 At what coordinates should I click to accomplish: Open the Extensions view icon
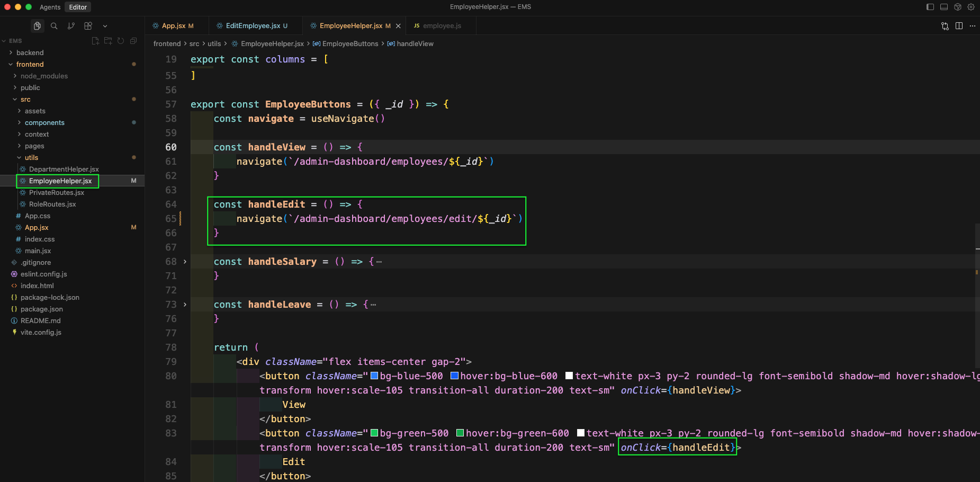point(88,26)
